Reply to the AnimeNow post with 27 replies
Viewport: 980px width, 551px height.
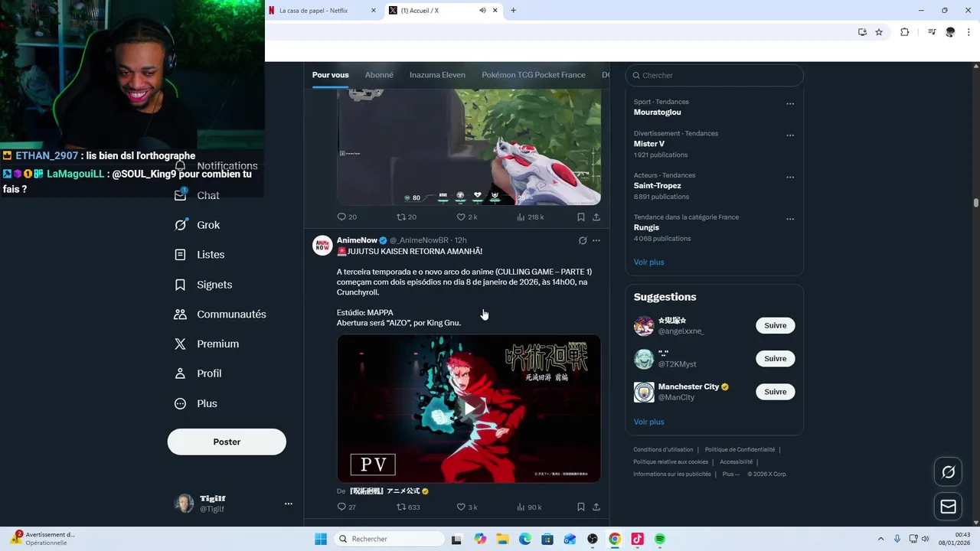click(x=346, y=507)
